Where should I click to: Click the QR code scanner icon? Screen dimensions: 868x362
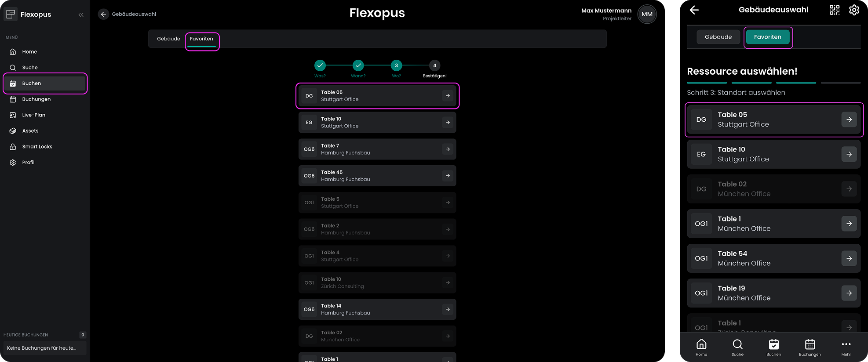(x=834, y=10)
